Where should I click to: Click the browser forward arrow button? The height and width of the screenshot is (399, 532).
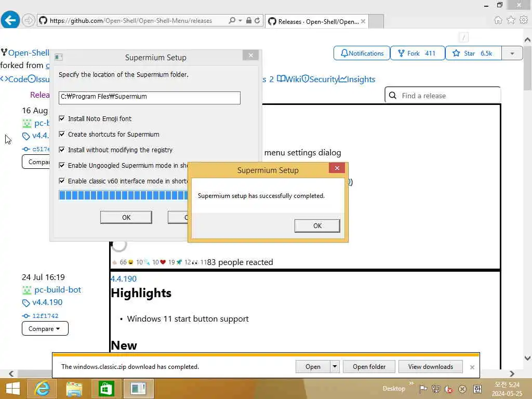29,20
